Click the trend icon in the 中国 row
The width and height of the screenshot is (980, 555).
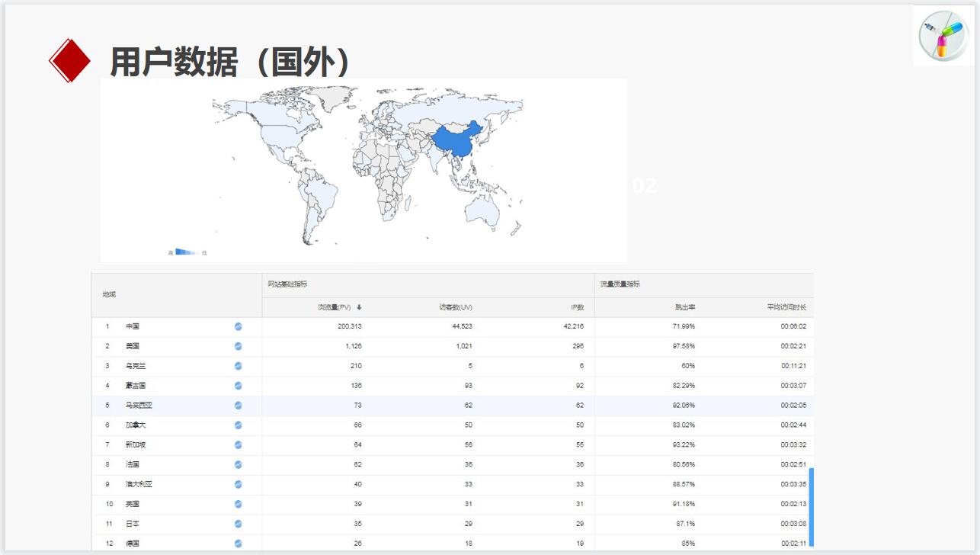click(238, 326)
